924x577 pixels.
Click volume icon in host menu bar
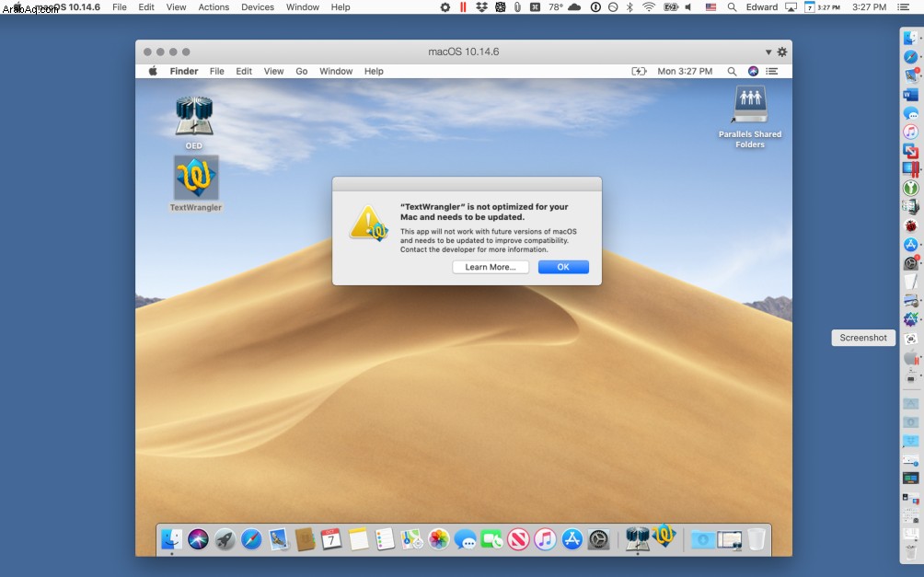coord(687,7)
